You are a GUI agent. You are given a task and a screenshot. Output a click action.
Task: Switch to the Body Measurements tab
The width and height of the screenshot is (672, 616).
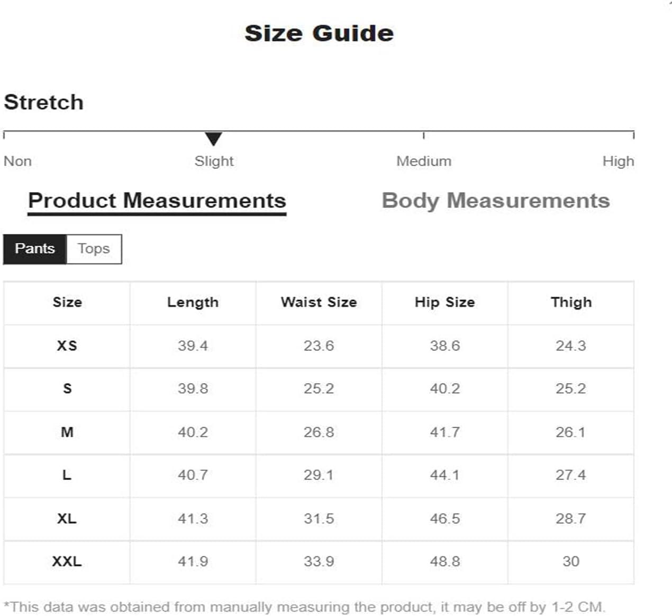tap(496, 201)
